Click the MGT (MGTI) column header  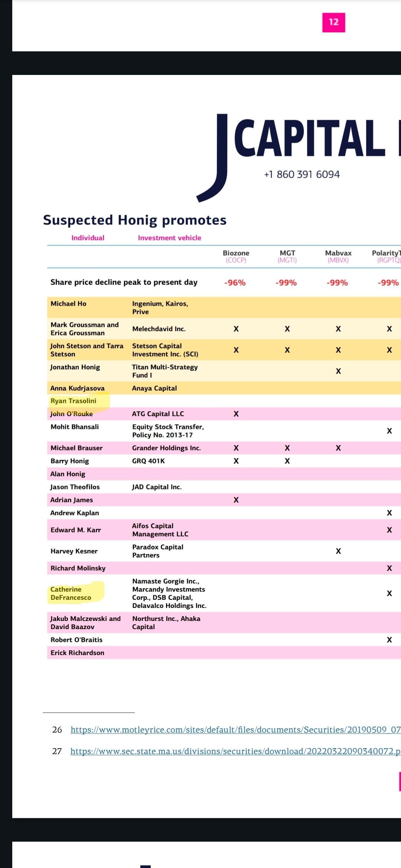point(287,256)
